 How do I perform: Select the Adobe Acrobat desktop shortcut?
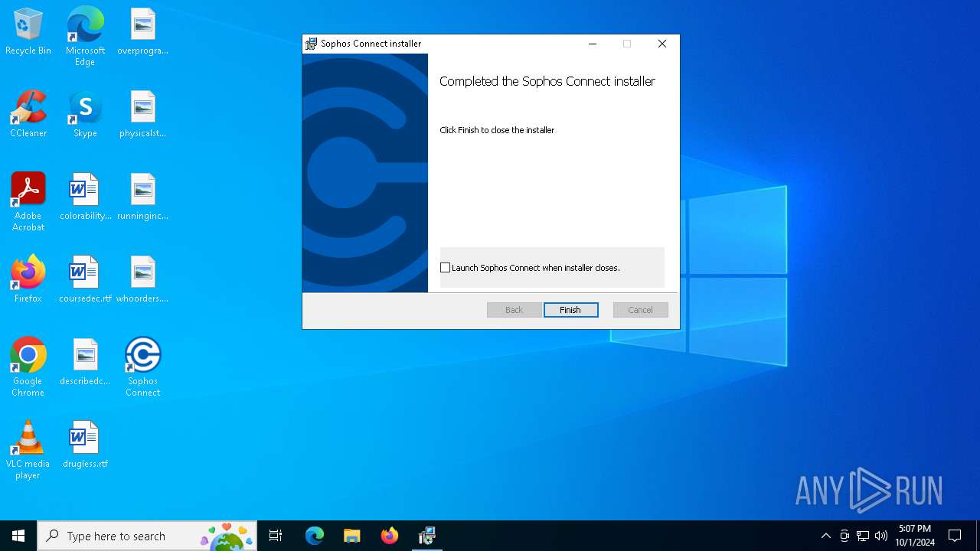[28, 202]
